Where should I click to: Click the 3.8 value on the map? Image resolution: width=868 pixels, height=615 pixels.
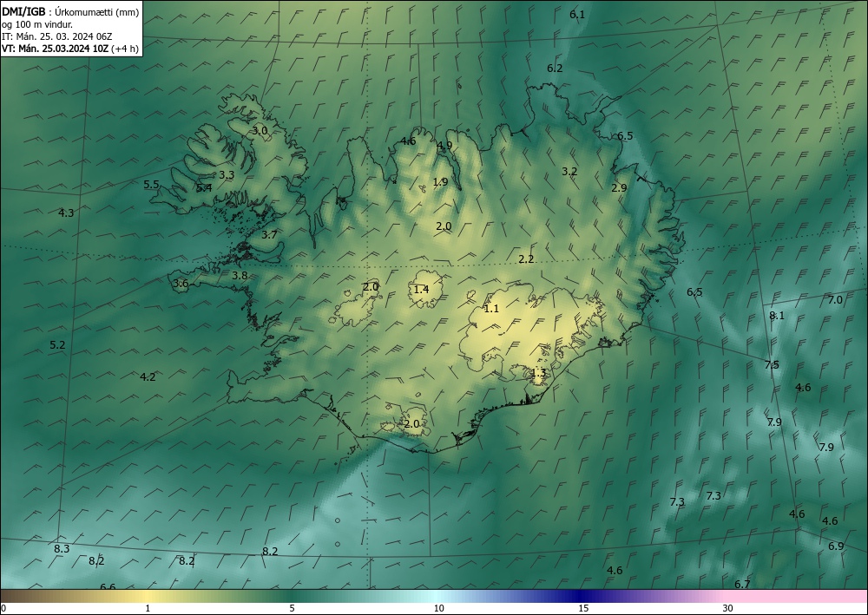tap(240, 276)
